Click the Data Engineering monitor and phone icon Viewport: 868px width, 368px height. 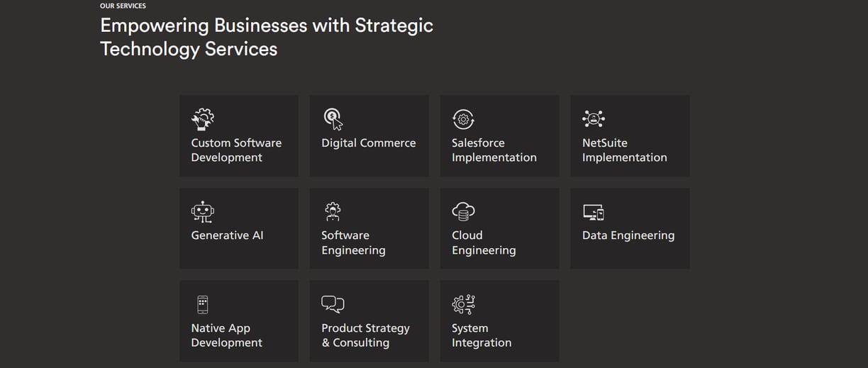point(594,212)
